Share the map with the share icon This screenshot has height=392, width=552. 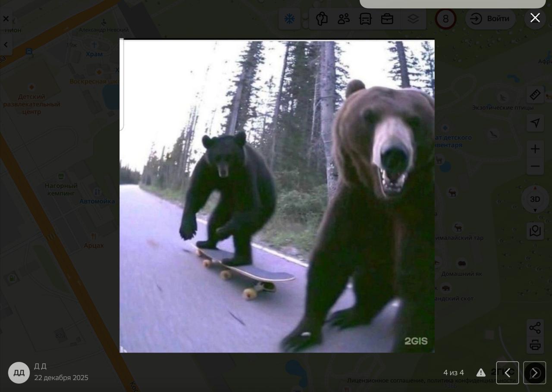(x=535, y=327)
